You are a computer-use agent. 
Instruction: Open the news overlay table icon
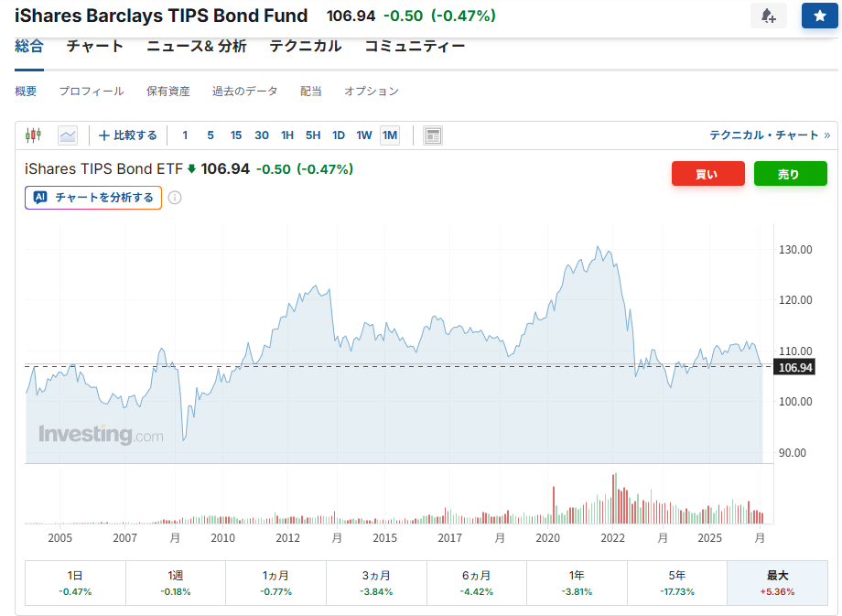coord(432,135)
